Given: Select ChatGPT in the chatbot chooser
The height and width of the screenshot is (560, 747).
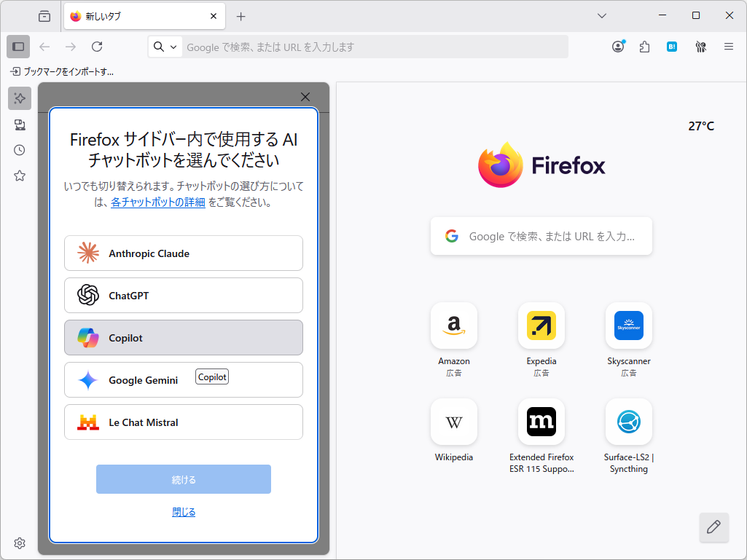Looking at the screenshot, I should point(183,295).
